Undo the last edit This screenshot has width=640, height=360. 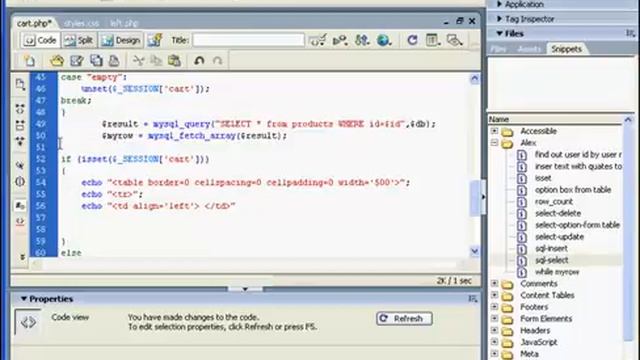pyautogui.click(x=199, y=61)
